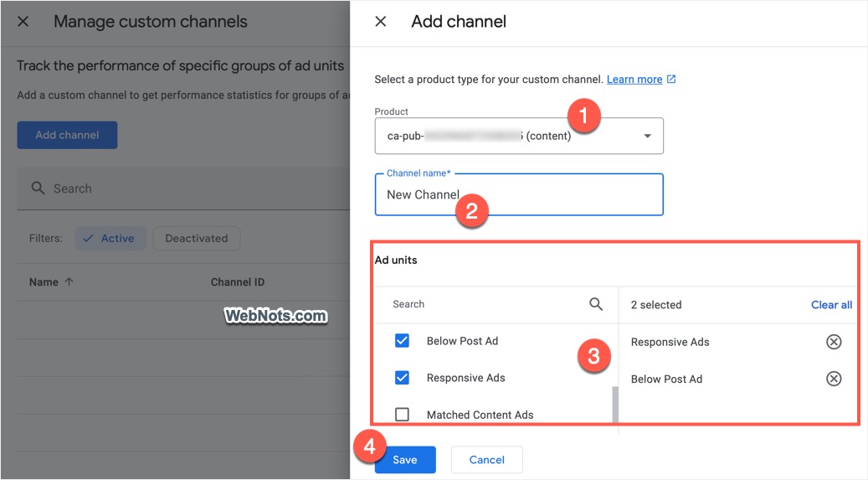Check the Matched Content Ads checkbox
Image resolution: width=868 pixels, height=480 pixels.
402,414
